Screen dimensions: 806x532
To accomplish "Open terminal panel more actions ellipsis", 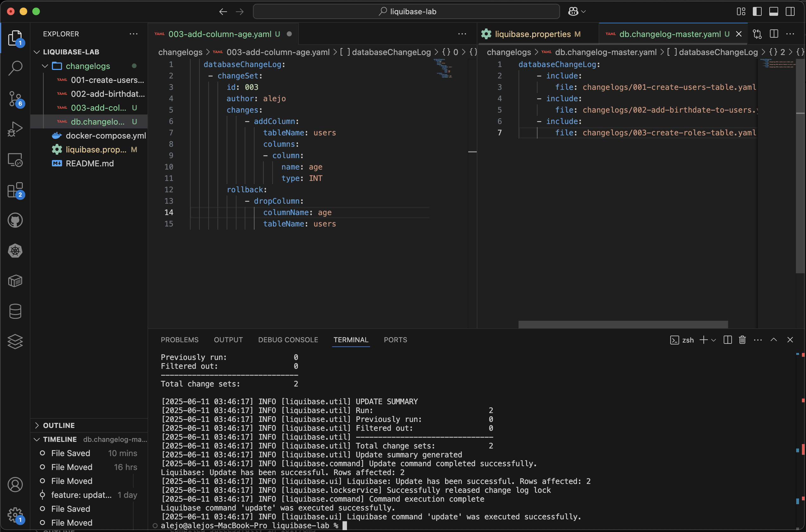I will pyautogui.click(x=758, y=340).
